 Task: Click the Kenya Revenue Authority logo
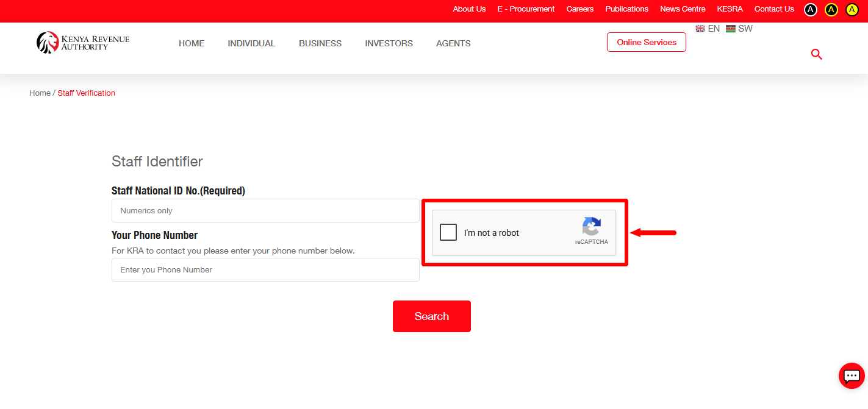pos(83,42)
